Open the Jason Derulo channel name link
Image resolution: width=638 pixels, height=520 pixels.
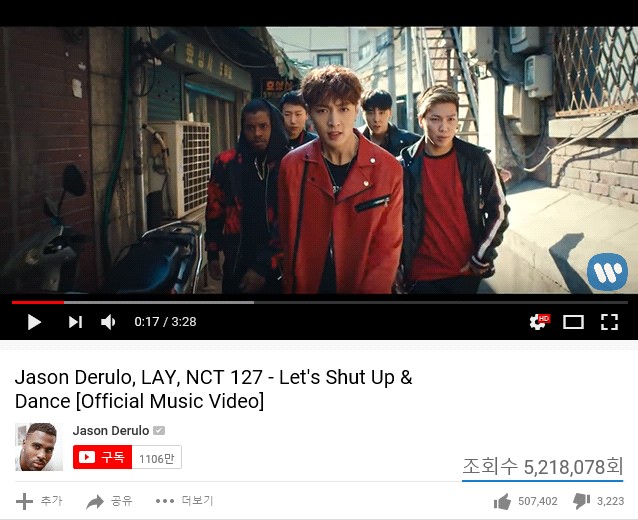point(111,430)
